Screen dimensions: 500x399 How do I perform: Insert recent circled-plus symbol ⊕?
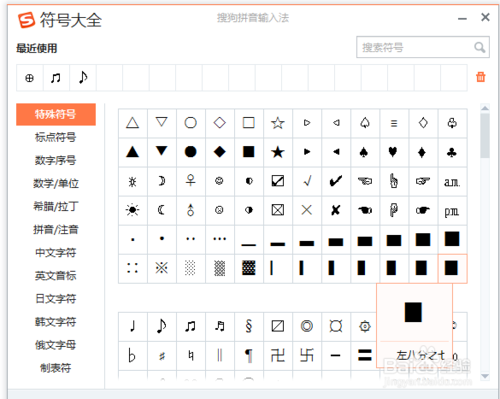(x=29, y=78)
